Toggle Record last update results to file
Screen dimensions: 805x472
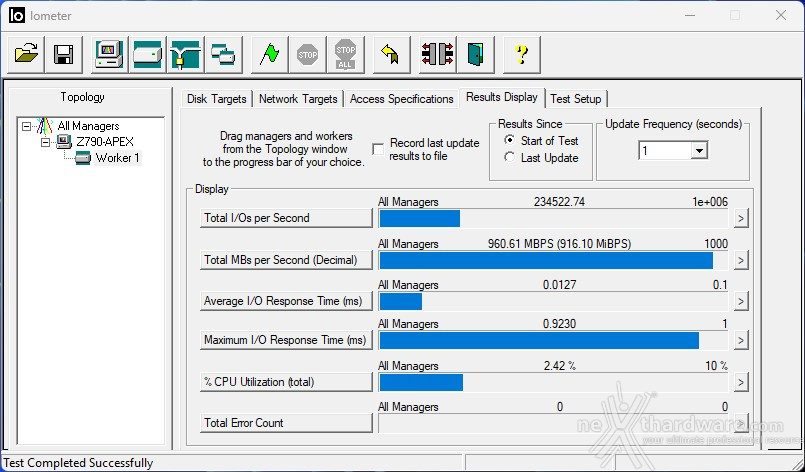(x=378, y=149)
